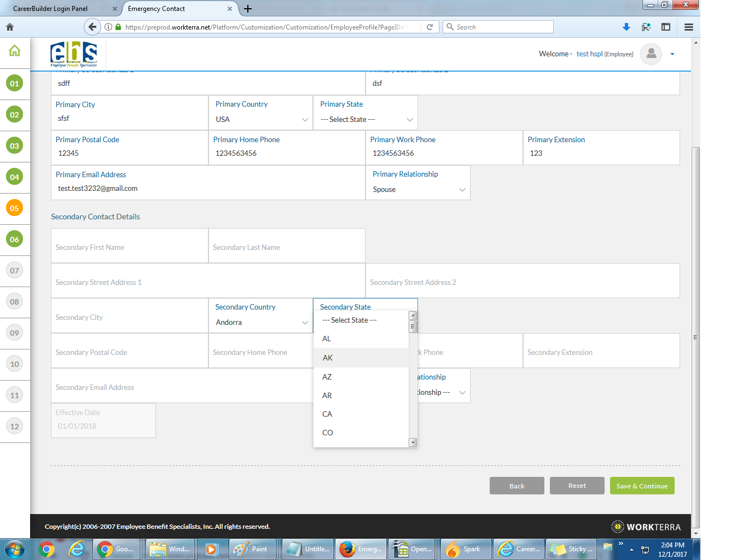743x560 pixels.
Task: Click the Firefox downloads arrow icon
Action: pyautogui.click(x=626, y=27)
